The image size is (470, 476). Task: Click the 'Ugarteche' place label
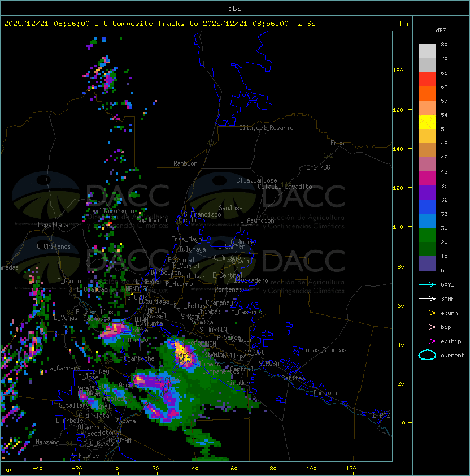(x=139, y=358)
